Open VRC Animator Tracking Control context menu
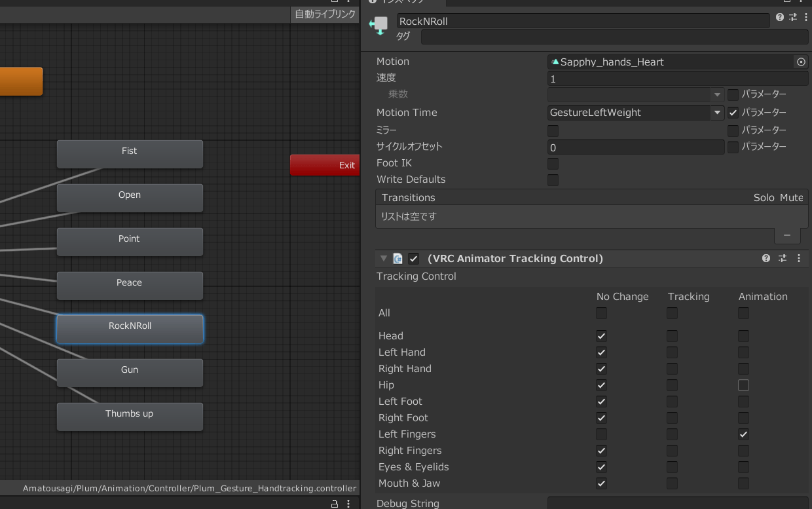The height and width of the screenshot is (509, 812). coord(799,259)
